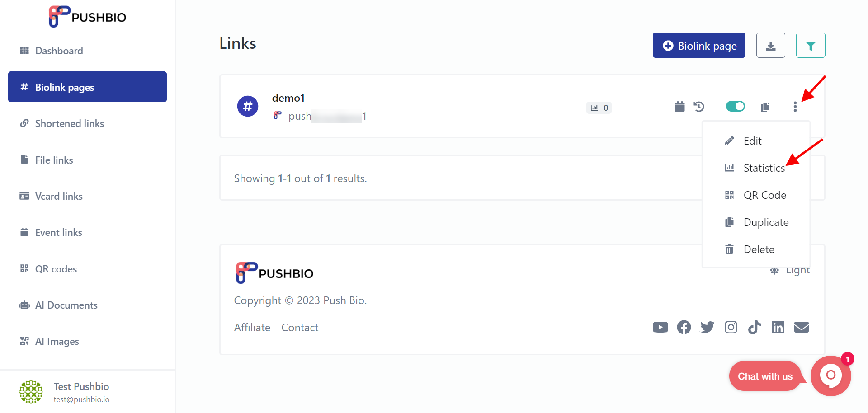Open the Affiliate footer link

pos(252,328)
